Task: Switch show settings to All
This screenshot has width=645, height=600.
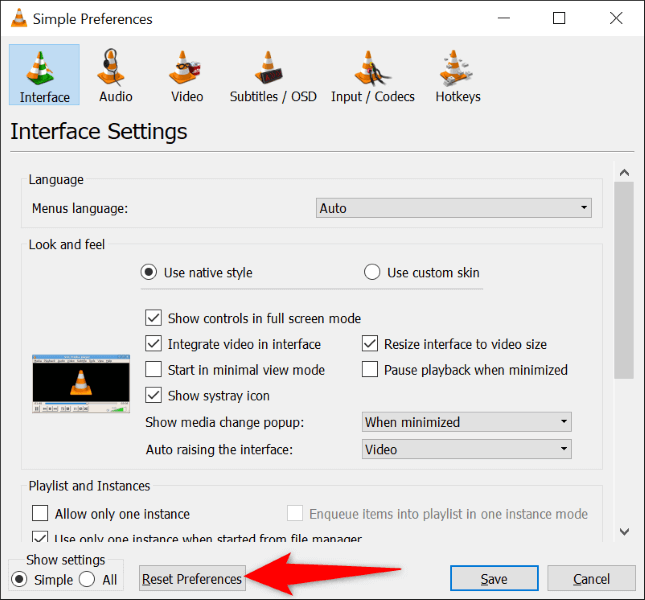Action: pyautogui.click(x=87, y=579)
